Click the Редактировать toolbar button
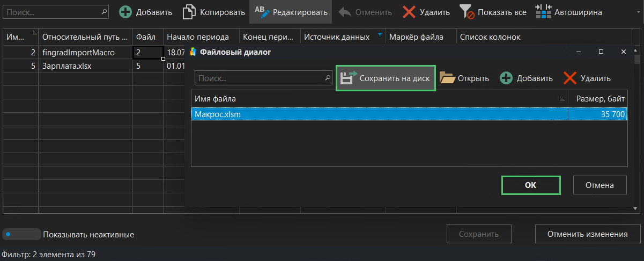Screen dimensions: 644x261 (291, 12)
